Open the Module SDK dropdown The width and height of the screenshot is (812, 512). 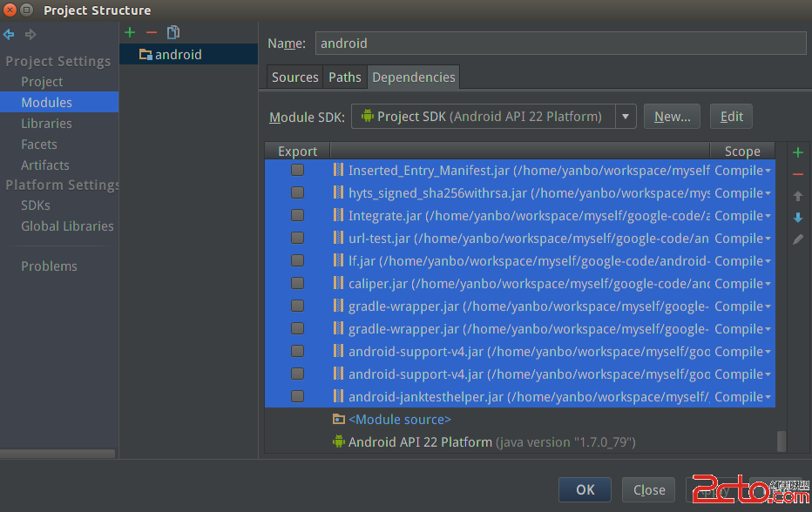coord(626,117)
